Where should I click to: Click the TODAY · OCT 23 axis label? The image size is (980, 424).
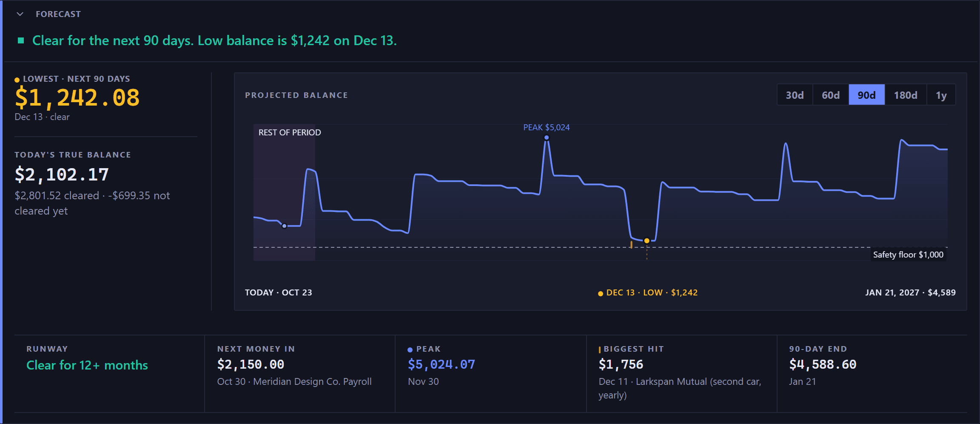[x=278, y=292]
